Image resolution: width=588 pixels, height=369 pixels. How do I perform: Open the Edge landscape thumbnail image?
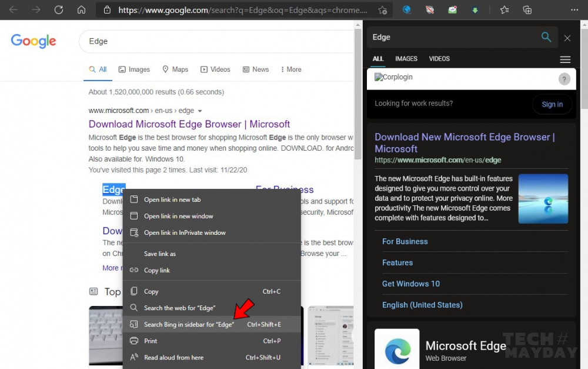[543, 198]
